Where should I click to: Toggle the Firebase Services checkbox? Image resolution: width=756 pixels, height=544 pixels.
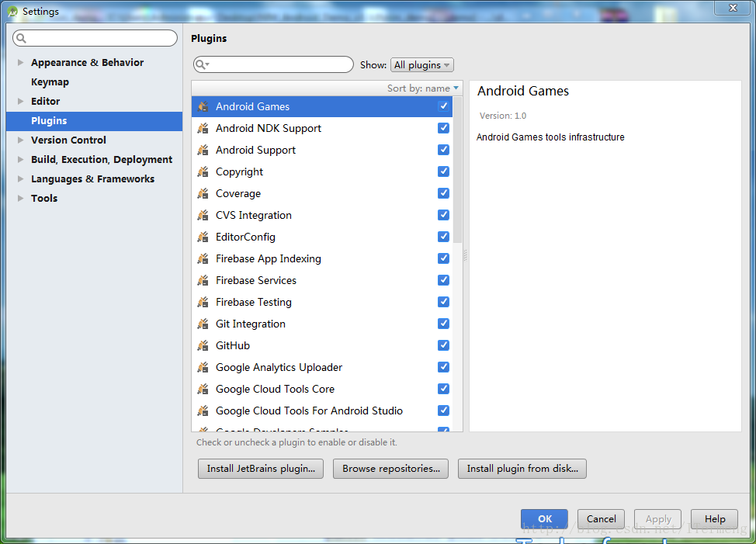click(443, 280)
